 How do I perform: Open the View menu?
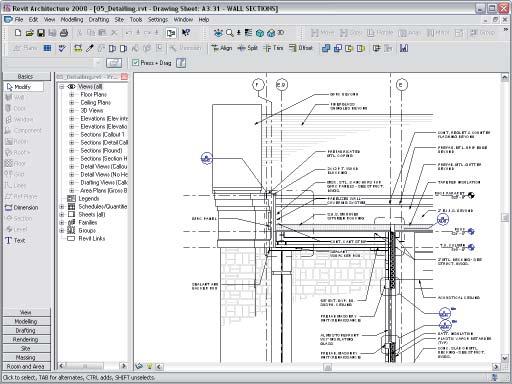(x=49, y=20)
